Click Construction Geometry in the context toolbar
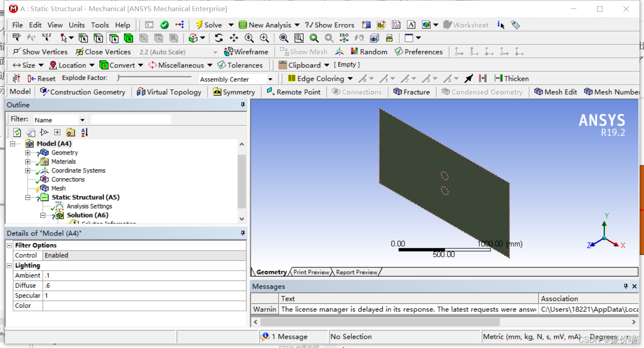This screenshot has width=644, height=348. click(83, 92)
